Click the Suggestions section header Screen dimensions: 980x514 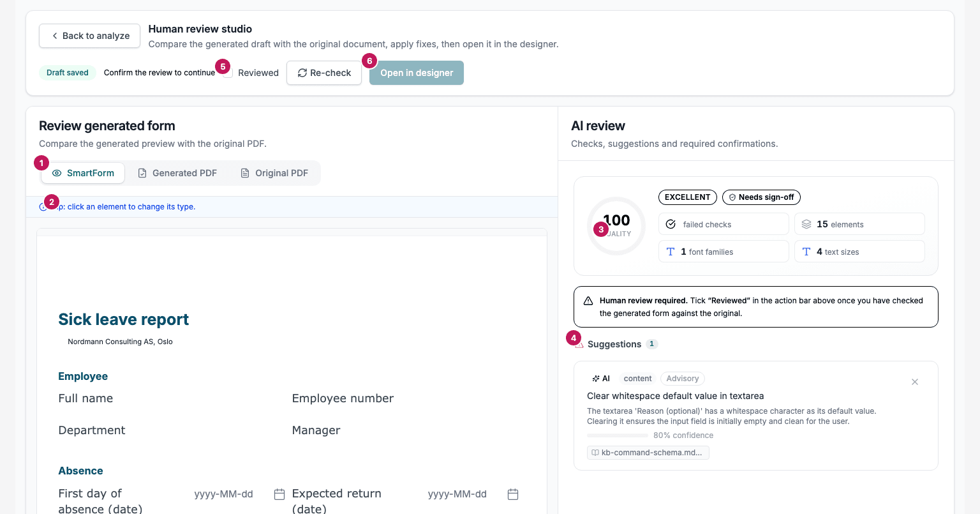(x=614, y=344)
